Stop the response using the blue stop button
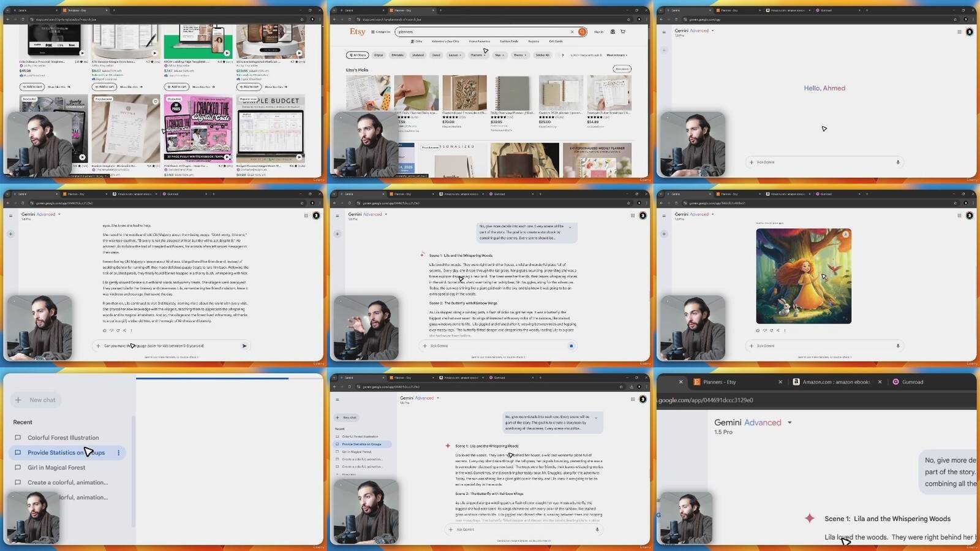This screenshot has height=551, width=980. click(571, 346)
